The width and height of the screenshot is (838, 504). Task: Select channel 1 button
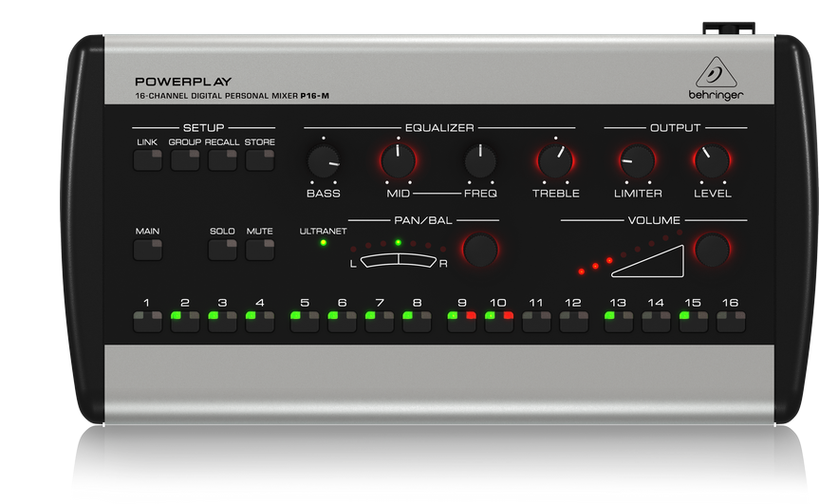[147, 323]
